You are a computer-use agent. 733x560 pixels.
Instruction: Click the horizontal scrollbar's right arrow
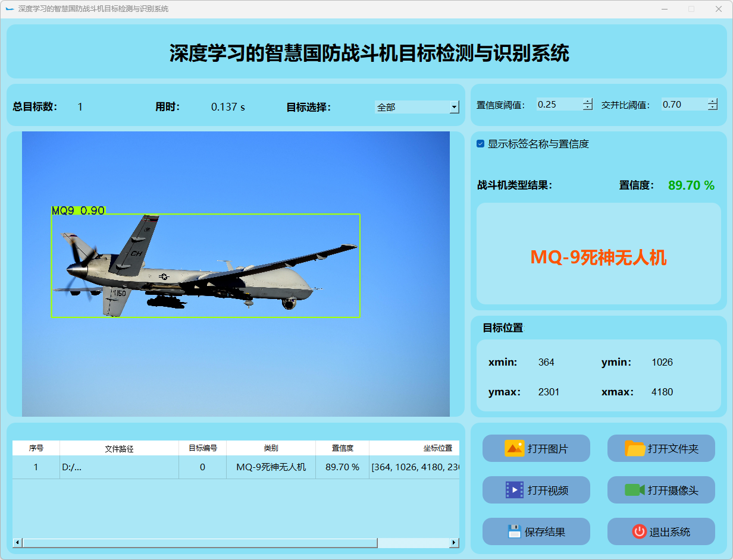click(454, 543)
